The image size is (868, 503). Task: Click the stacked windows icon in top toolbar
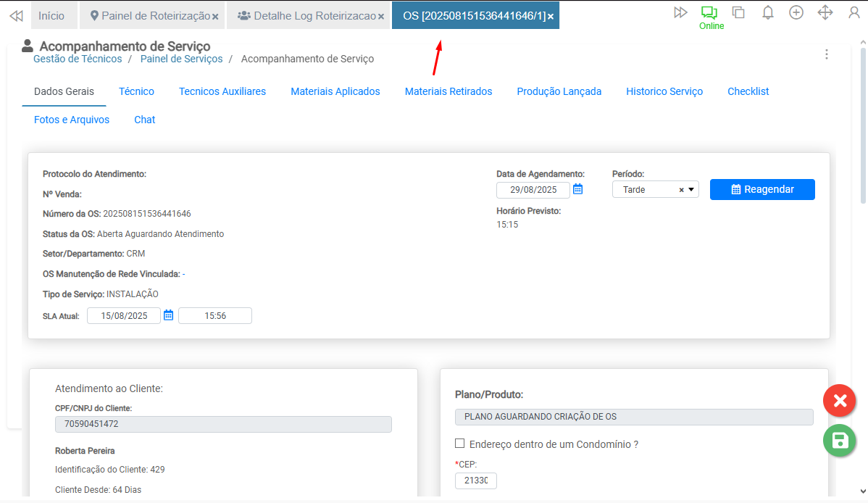coord(738,12)
